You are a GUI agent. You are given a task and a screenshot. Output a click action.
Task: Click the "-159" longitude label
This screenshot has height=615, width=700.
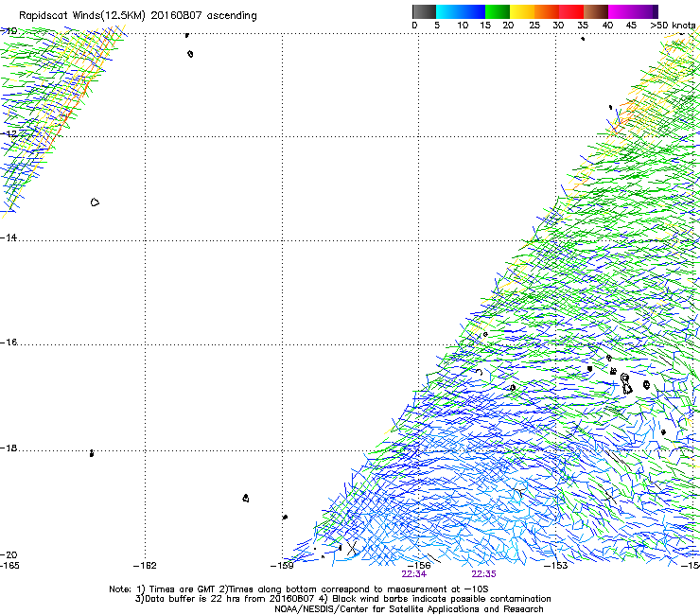[282, 566]
